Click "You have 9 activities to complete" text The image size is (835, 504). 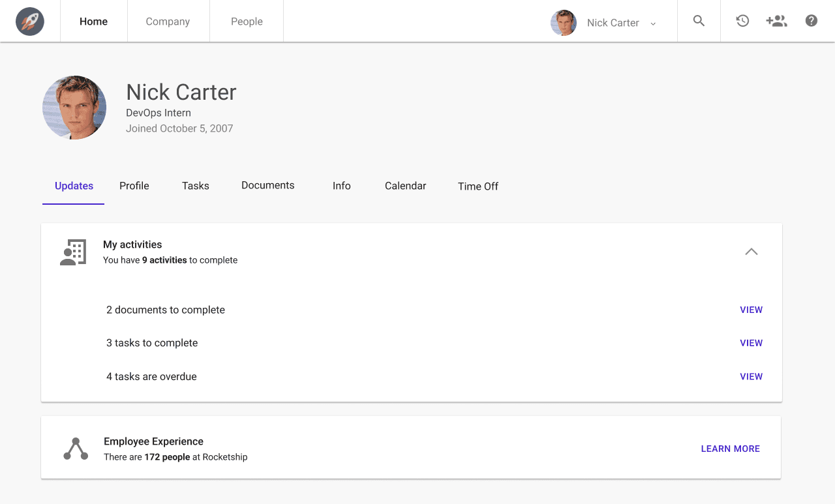(170, 260)
